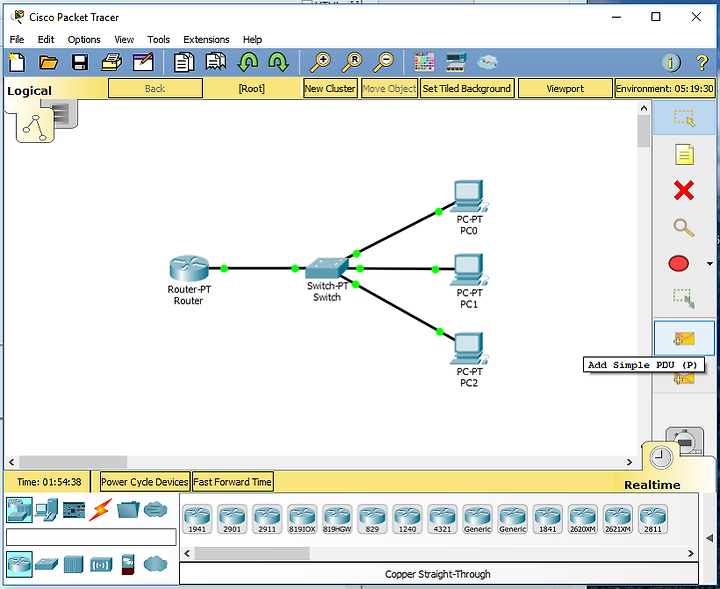This screenshot has width=720, height=589.
Task: Select Security subcategory icon
Action: click(128, 565)
